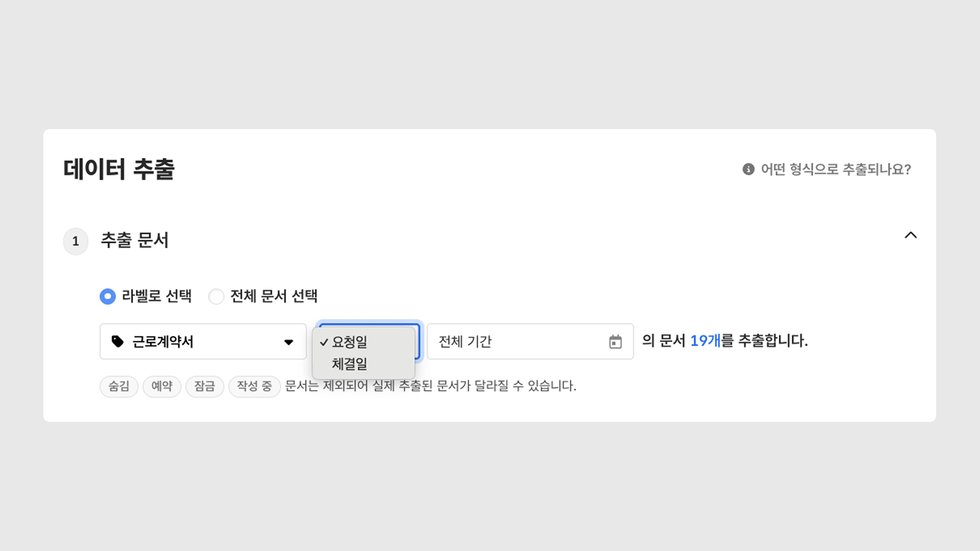Click the 추출 문서 section heading
The height and width of the screenshot is (551, 980).
[134, 240]
